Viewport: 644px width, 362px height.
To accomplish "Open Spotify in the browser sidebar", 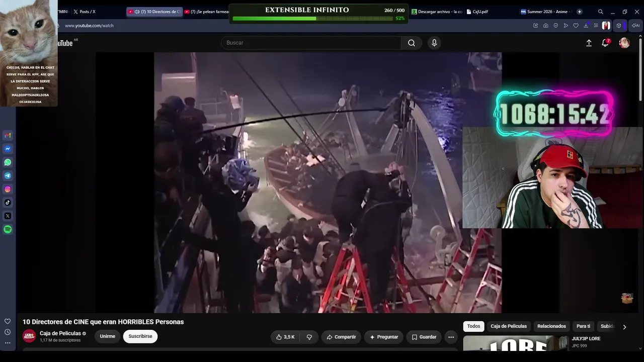I will click(x=8, y=229).
